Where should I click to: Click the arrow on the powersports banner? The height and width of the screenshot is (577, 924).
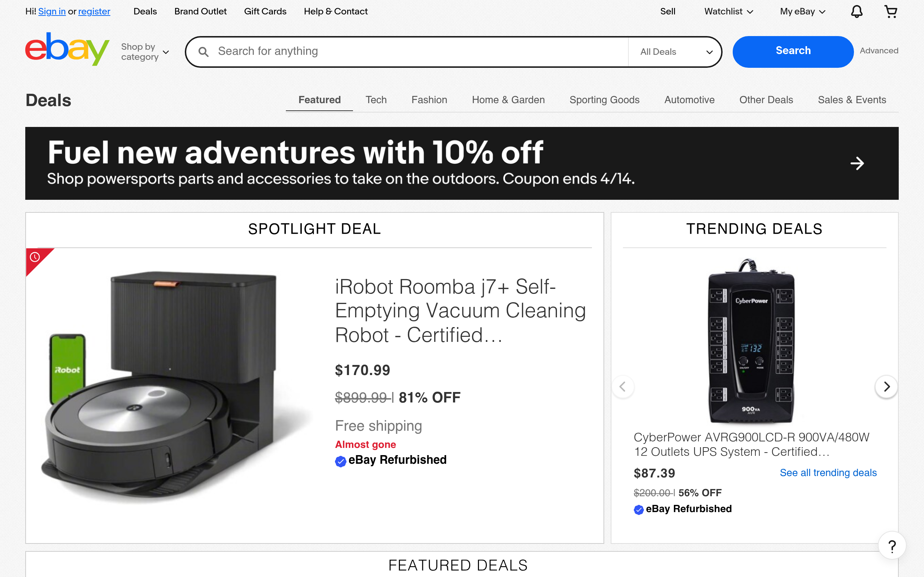click(857, 163)
